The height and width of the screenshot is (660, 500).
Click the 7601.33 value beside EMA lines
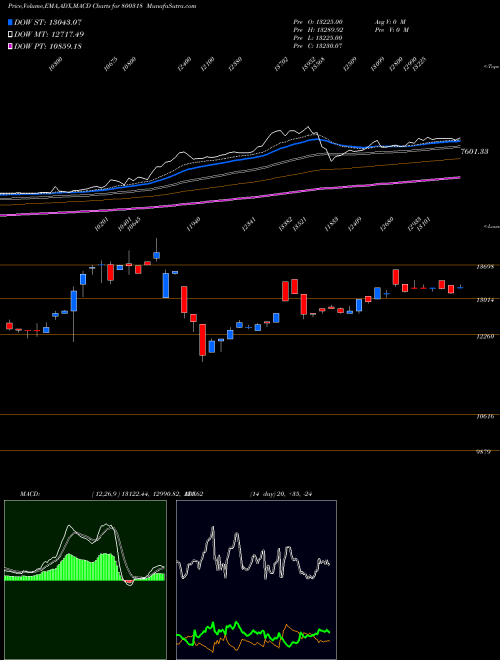click(x=475, y=152)
